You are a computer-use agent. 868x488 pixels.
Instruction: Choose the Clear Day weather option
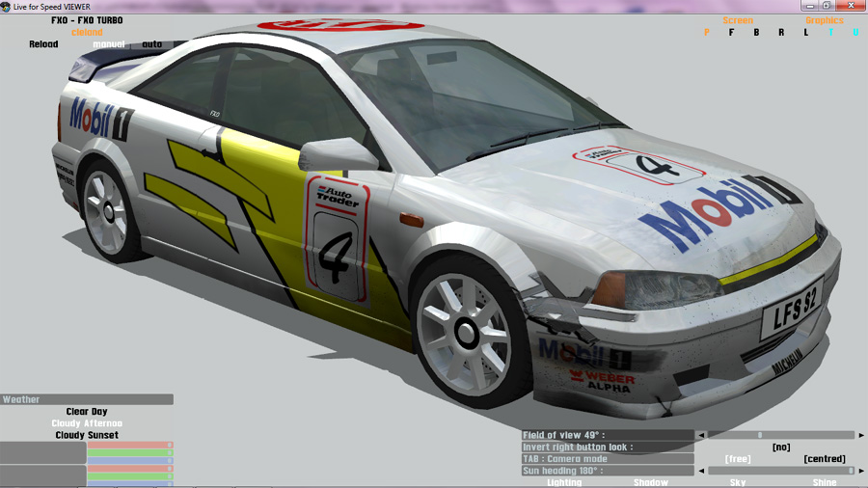[x=87, y=412]
